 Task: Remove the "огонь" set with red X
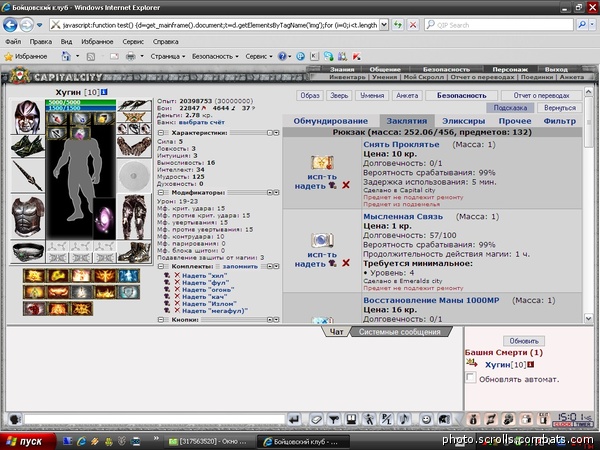coord(177,290)
